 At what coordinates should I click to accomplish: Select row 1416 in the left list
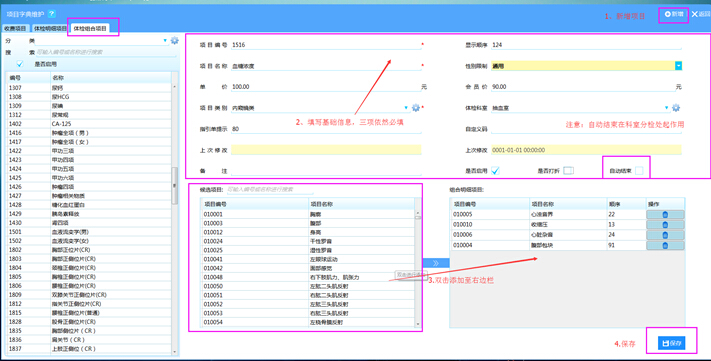[89, 133]
